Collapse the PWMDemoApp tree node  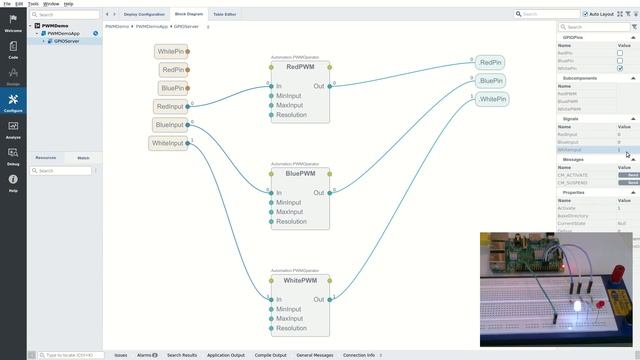(x=37, y=33)
